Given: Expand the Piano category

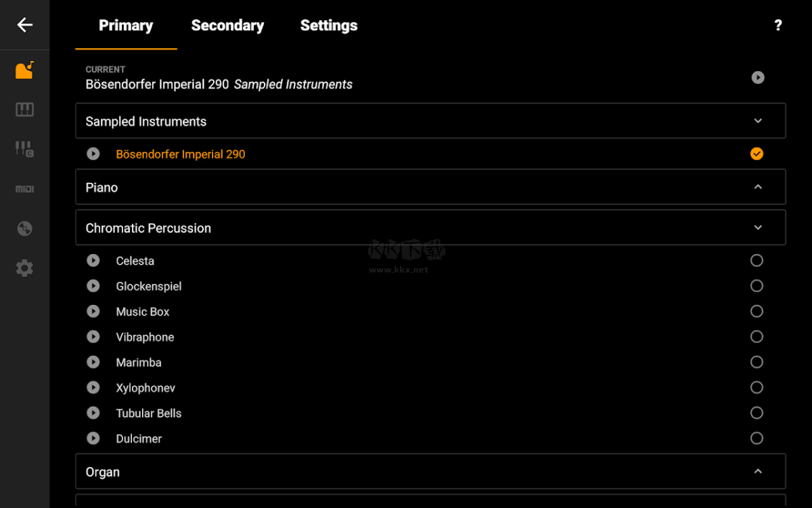Looking at the screenshot, I should coord(758,187).
